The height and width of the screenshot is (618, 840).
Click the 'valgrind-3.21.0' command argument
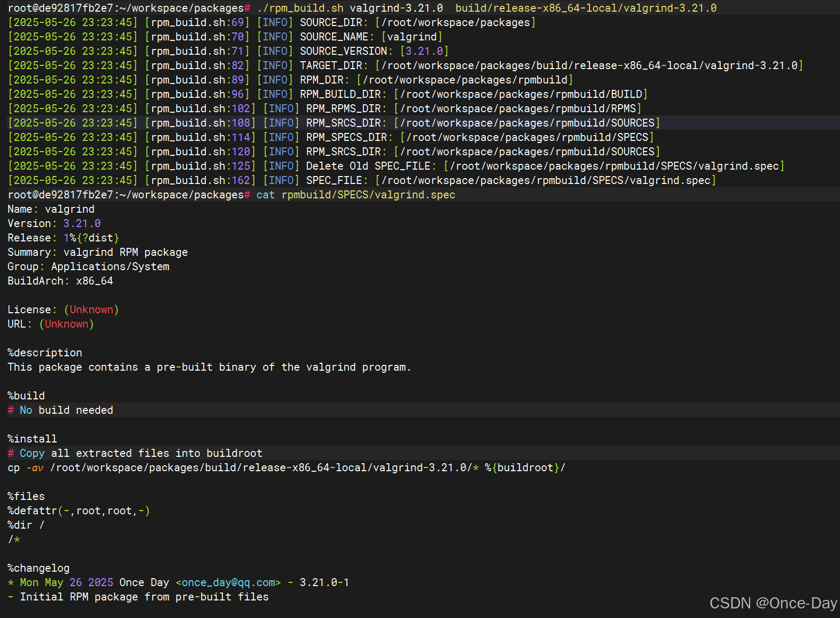pyautogui.click(x=396, y=8)
